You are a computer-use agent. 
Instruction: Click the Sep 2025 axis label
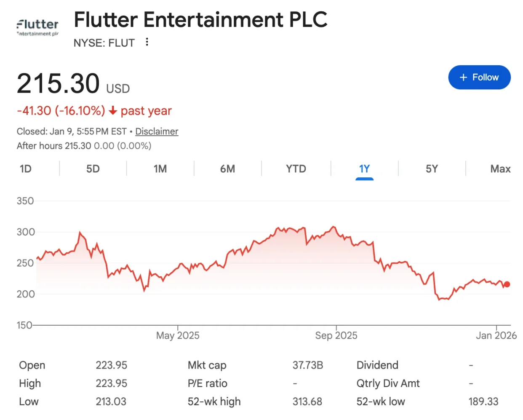336,336
